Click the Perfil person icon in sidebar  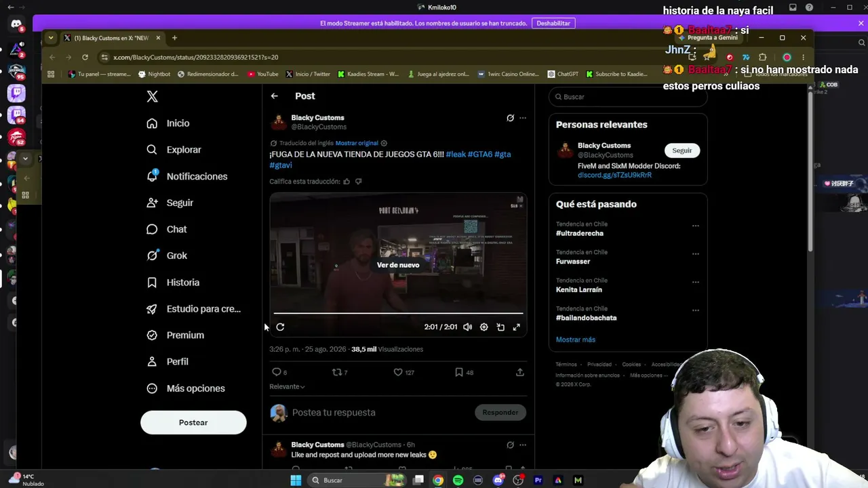tap(152, 362)
